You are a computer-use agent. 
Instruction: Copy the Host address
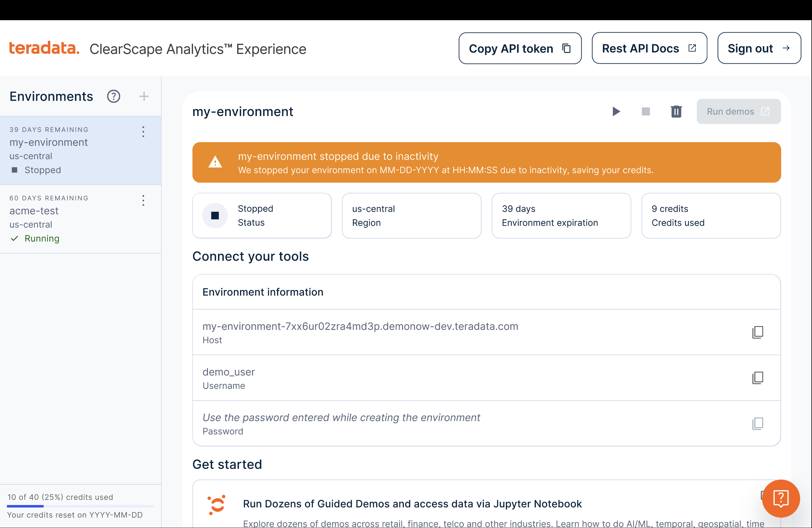point(757,332)
